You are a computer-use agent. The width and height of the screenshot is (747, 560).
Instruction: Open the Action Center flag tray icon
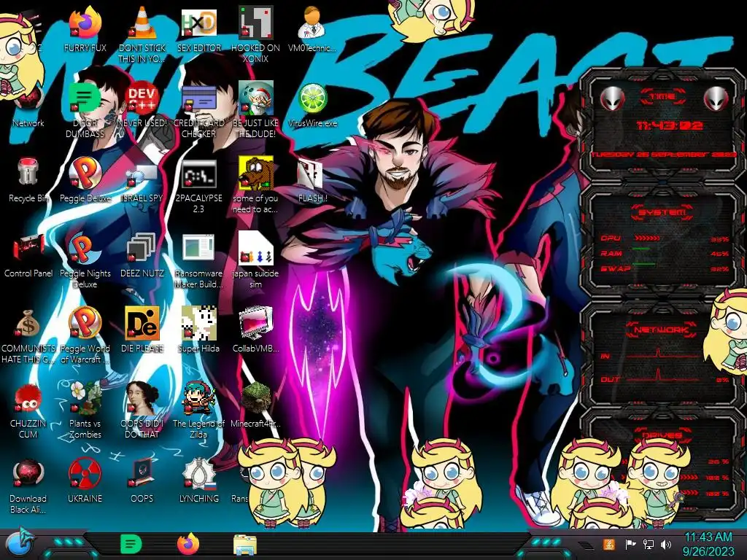pyautogui.click(x=630, y=544)
